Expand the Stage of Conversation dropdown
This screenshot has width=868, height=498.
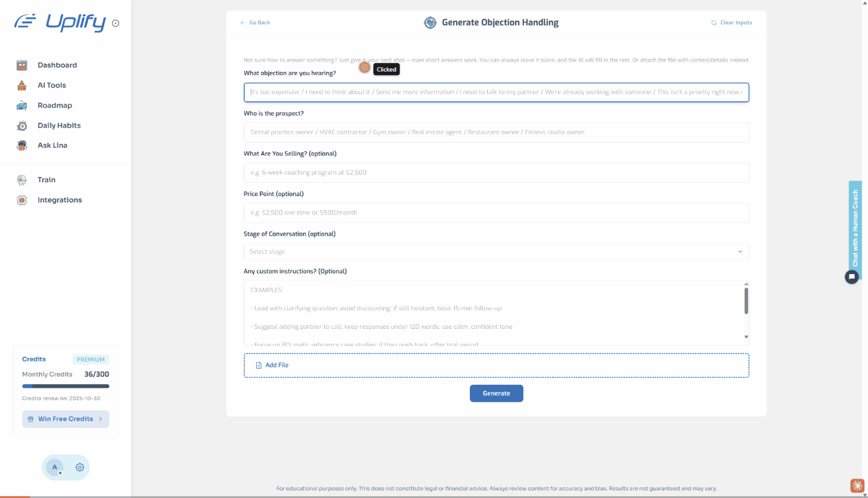pyautogui.click(x=496, y=251)
